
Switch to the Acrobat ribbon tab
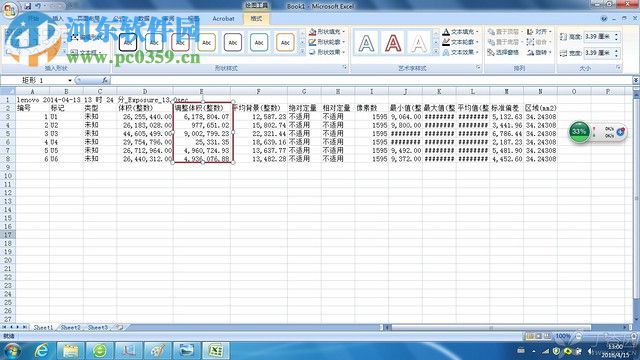[x=223, y=19]
